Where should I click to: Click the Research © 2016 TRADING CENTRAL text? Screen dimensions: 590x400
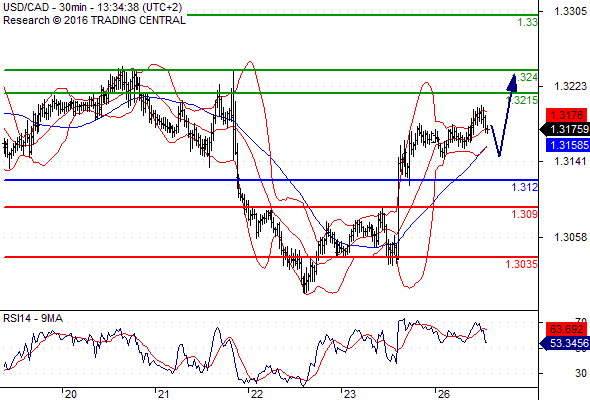tap(94, 20)
